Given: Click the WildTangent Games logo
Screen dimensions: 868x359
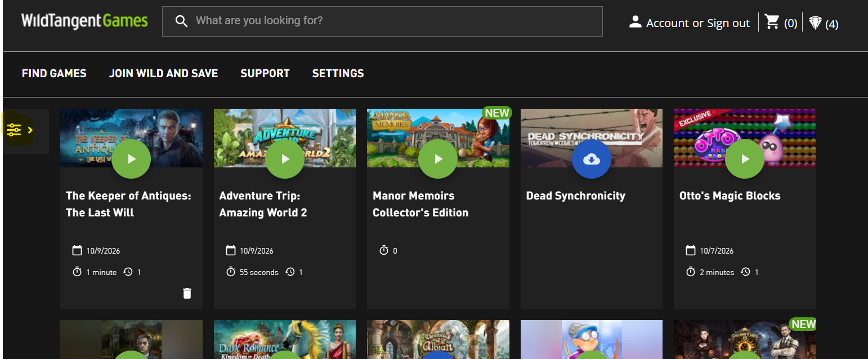Looking at the screenshot, I should [x=84, y=21].
